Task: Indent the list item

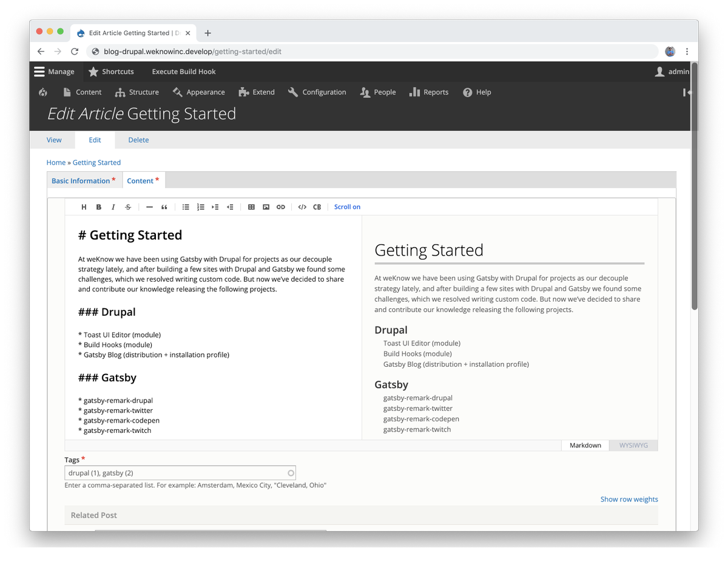Action: tap(215, 207)
